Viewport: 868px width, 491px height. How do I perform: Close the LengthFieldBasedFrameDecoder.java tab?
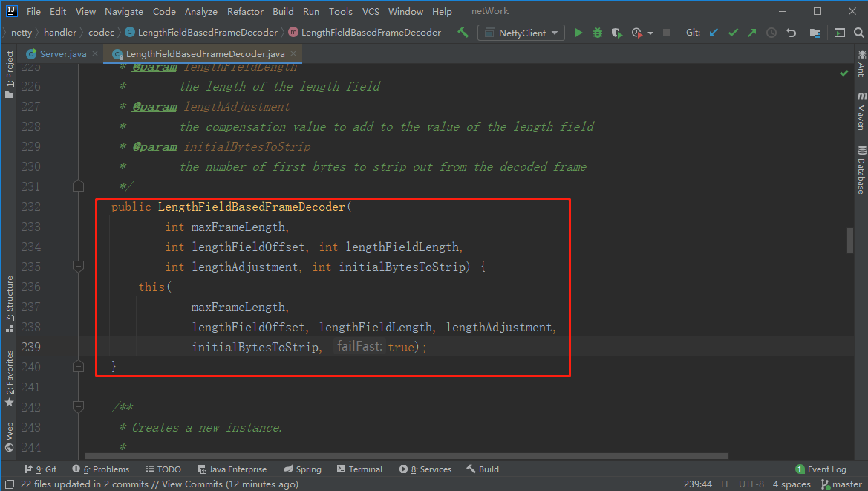(x=293, y=53)
